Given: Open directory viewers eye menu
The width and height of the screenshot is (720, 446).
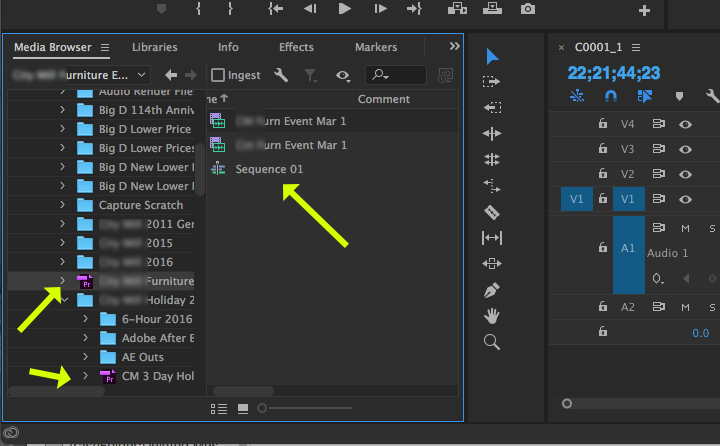Looking at the screenshot, I should [x=343, y=76].
